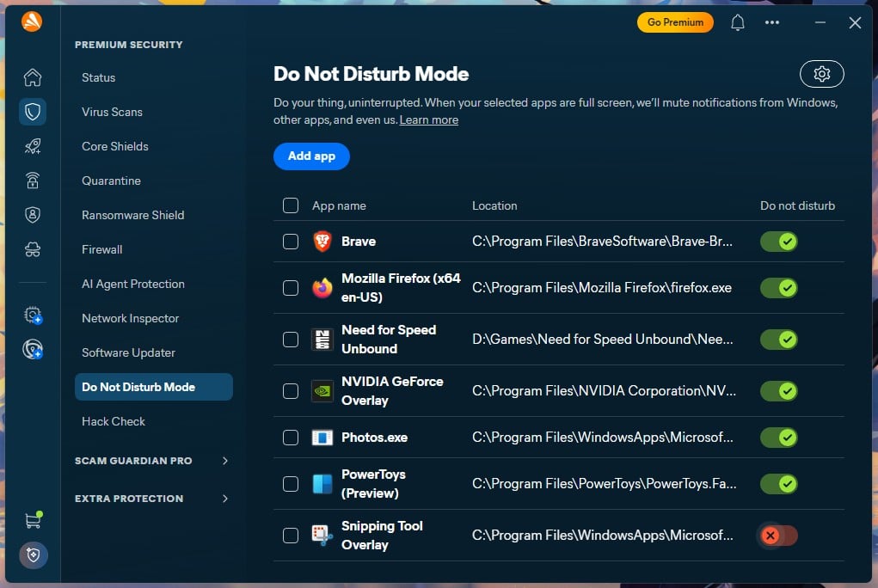Open the shopping cart icon
The height and width of the screenshot is (588, 878).
tap(33, 520)
